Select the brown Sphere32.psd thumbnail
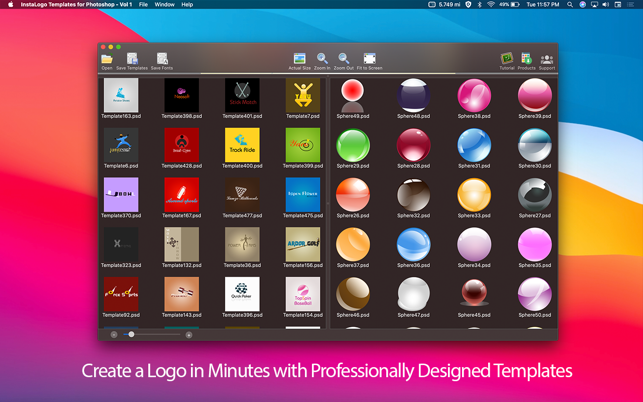This screenshot has height=402, width=643. tap(413, 194)
